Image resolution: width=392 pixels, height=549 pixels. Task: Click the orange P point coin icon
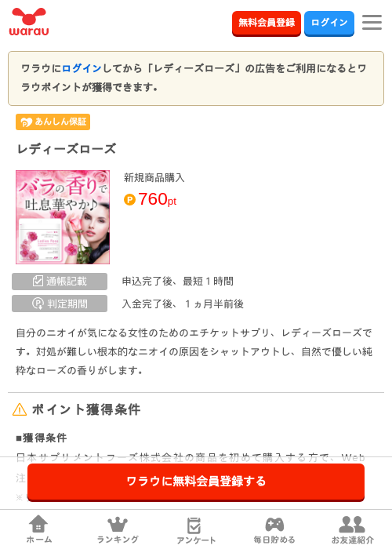(129, 200)
